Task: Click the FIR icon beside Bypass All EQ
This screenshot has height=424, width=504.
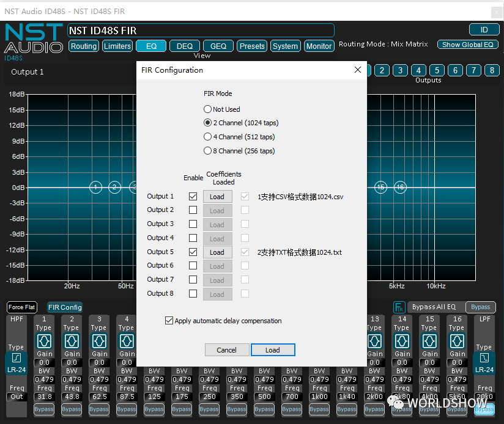Action: point(399,307)
